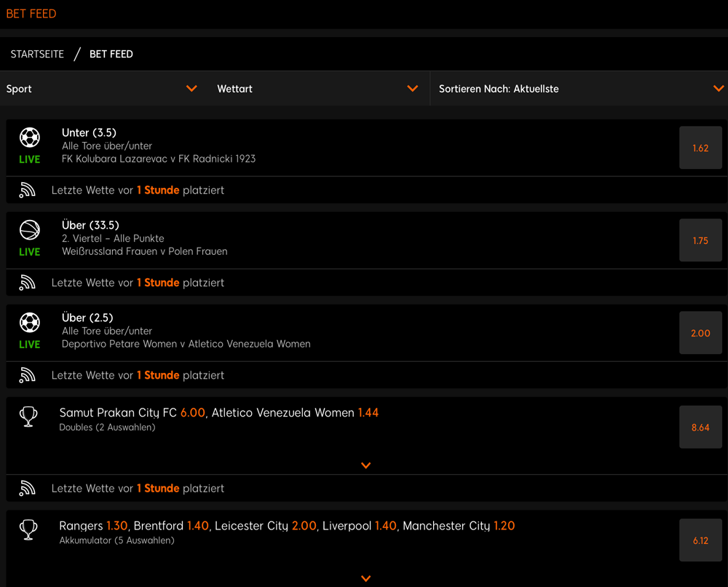
Task: Click the 2. Viertel – Alle Punkte market text
Action: pos(114,238)
